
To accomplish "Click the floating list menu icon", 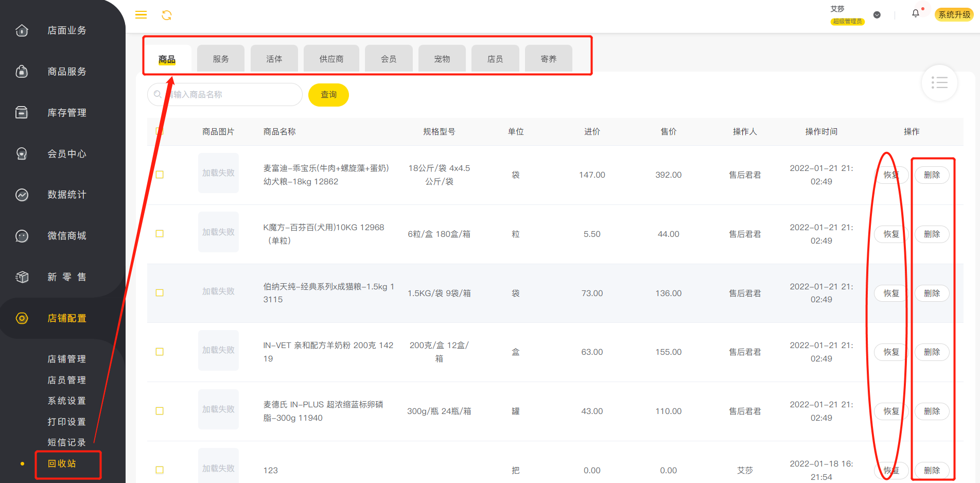I will click(939, 83).
